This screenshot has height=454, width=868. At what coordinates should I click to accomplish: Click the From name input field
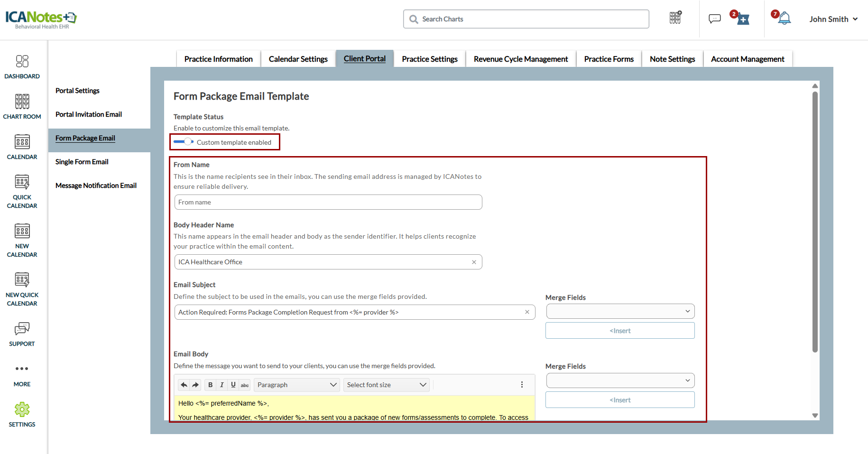pos(328,202)
